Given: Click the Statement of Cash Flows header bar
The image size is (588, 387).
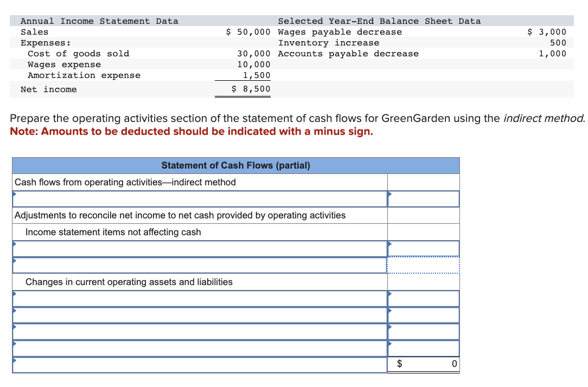Looking at the screenshot, I should 235,165.
